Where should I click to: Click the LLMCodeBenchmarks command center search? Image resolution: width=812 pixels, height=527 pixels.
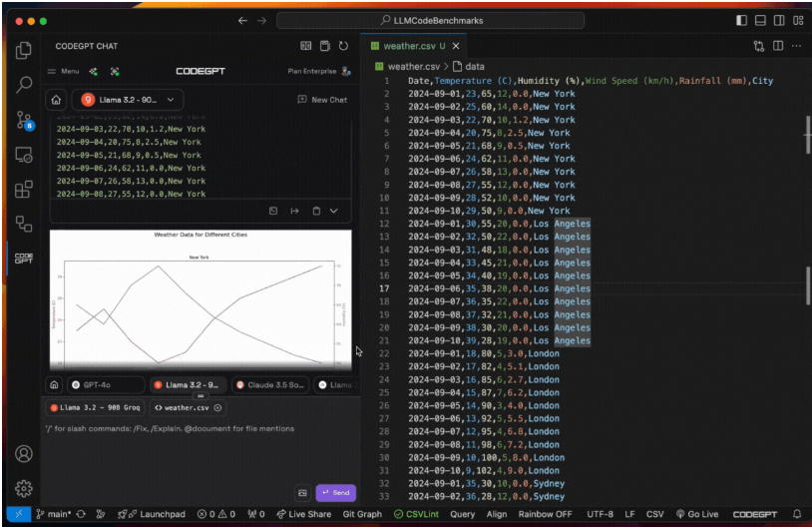point(430,21)
